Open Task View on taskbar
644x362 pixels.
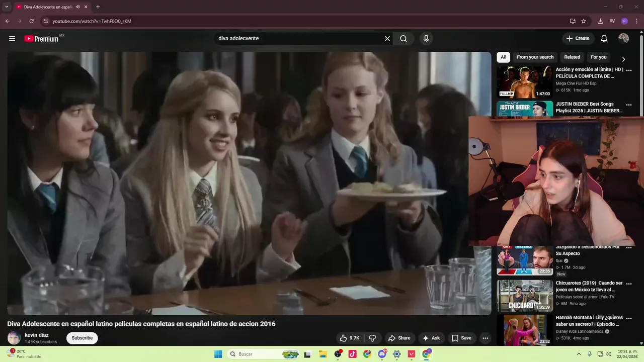tap(307, 354)
